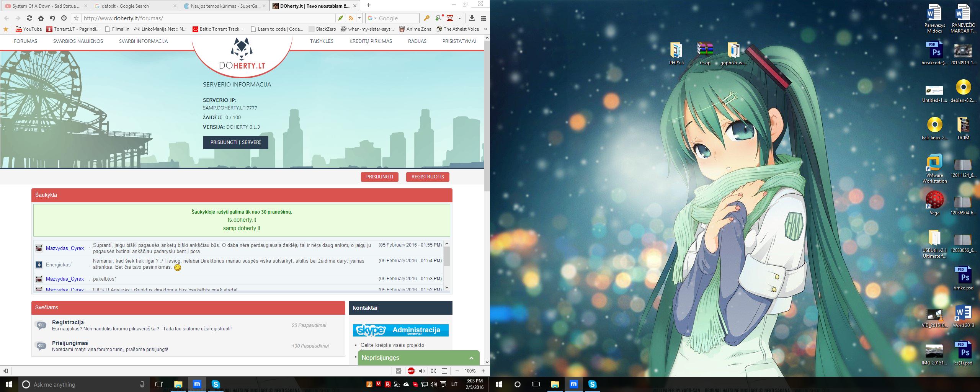
Task: Open the PHP5.5 desktop icon
Action: [676, 54]
